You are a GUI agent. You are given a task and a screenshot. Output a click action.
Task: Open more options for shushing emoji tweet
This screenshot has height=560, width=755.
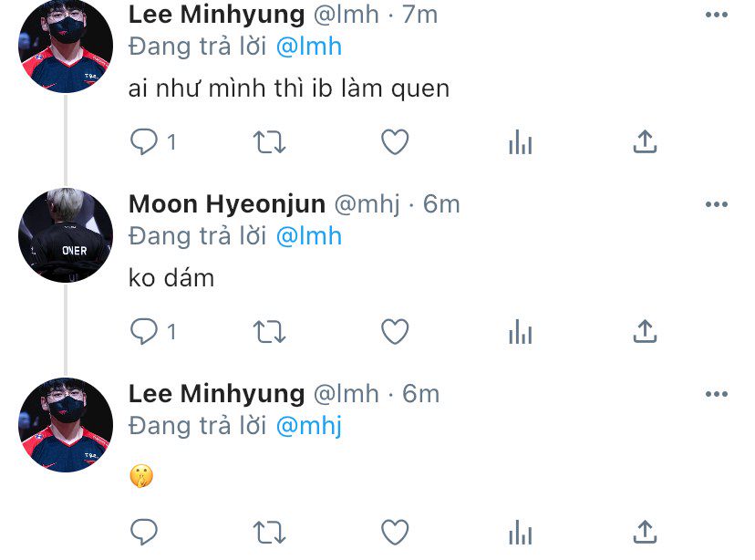pyautogui.click(x=717, y=394)
